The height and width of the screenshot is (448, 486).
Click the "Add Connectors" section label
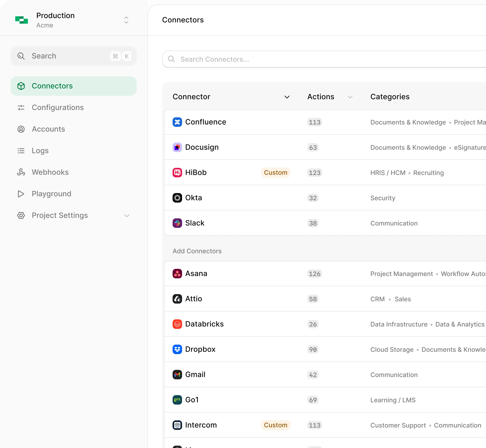coord(197,251)
